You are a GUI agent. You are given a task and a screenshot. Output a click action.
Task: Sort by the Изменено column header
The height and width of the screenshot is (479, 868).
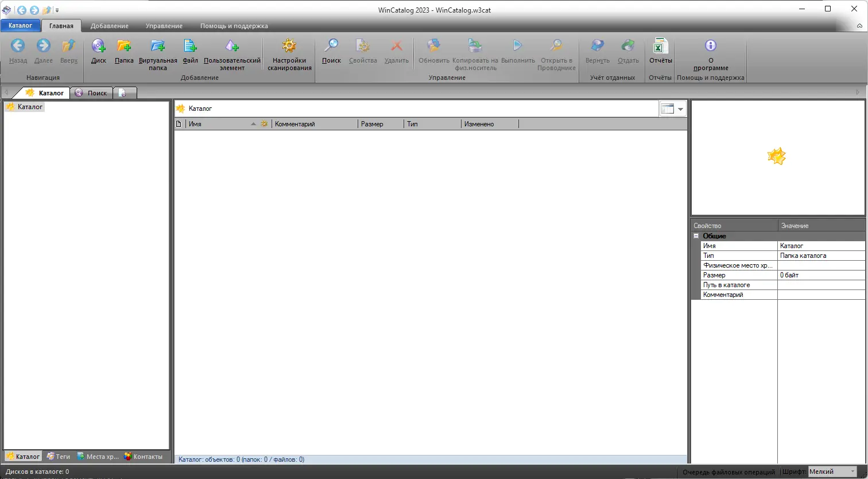click(490, 124)
